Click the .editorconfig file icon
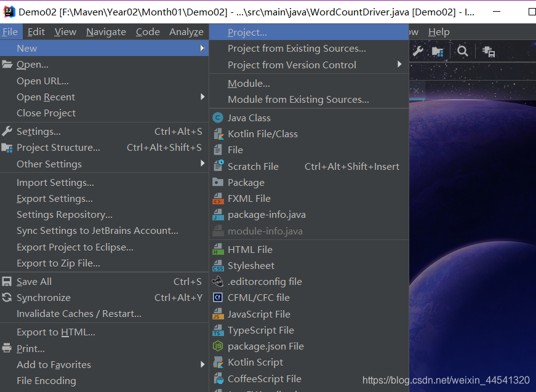The image size is (536, 392). 218,282
